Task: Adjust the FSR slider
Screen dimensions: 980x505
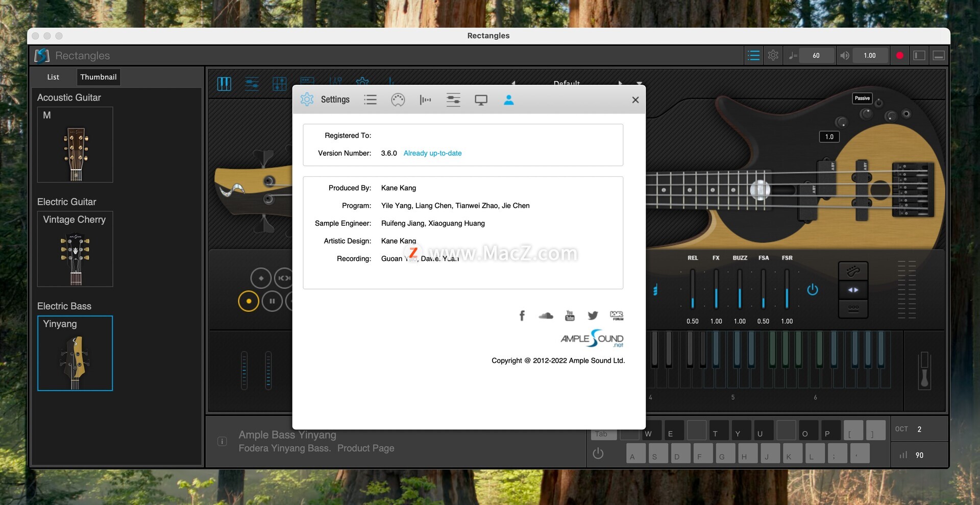Action: (787, 288)
